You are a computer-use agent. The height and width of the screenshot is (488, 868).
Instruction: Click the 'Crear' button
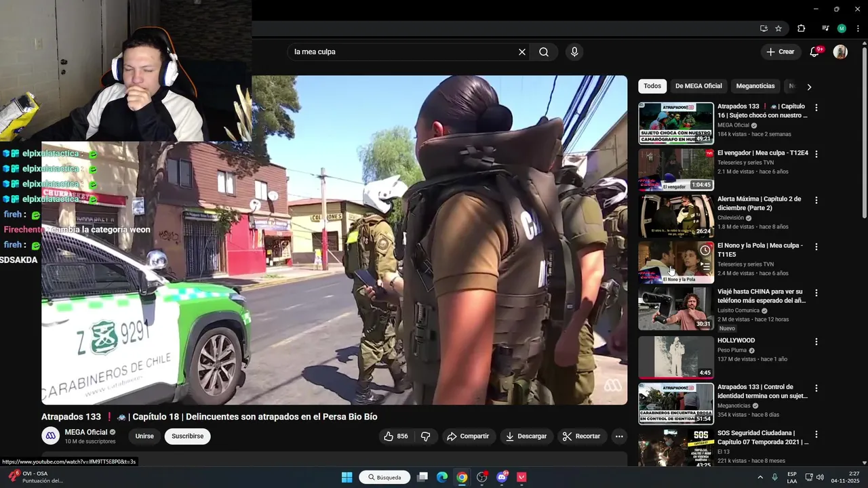pyautogui.click(x=781, y=52)
